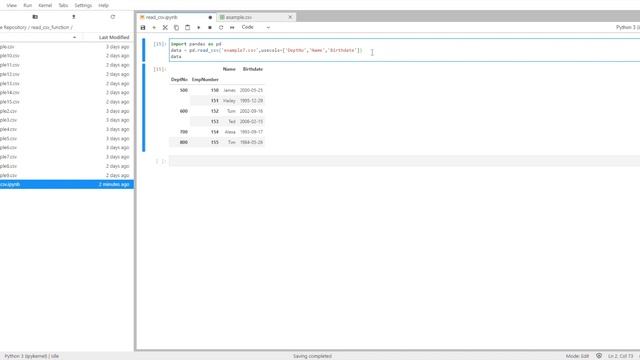Navigate to read_csv_function breadcrumb folder
640x360 pixels.
[50, 27]
